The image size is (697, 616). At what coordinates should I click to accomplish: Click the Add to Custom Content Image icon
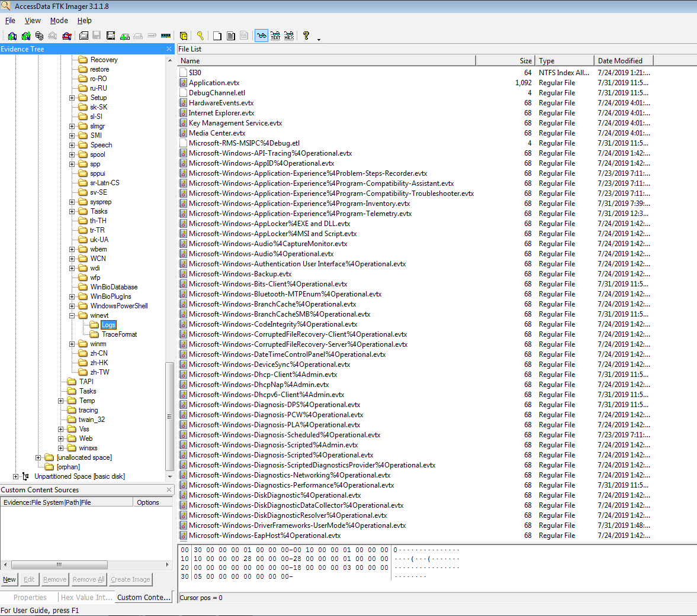tap(125, 36)
